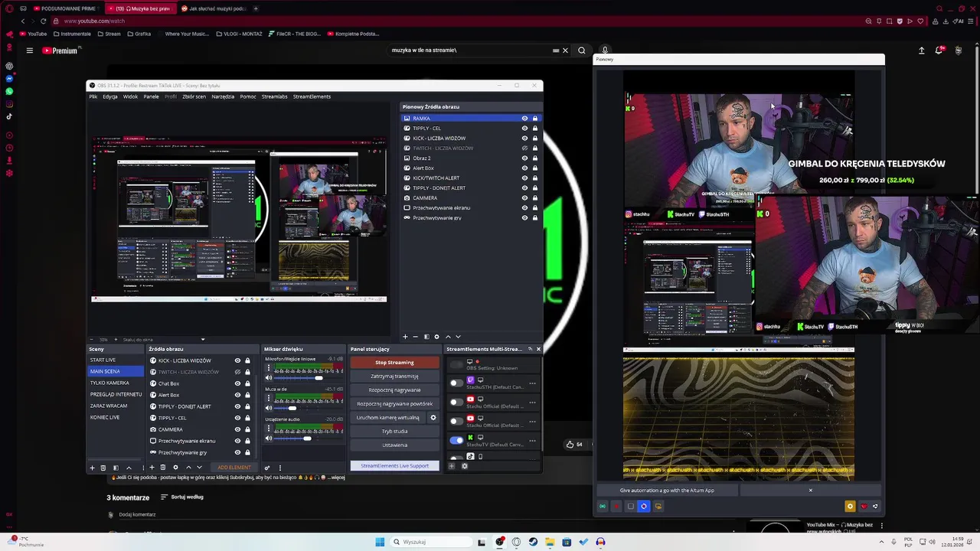Remove the selected source with the trash icon in Źródła obrazu
The height and width of the screenshot is (551, 980).
click(163, 468)
